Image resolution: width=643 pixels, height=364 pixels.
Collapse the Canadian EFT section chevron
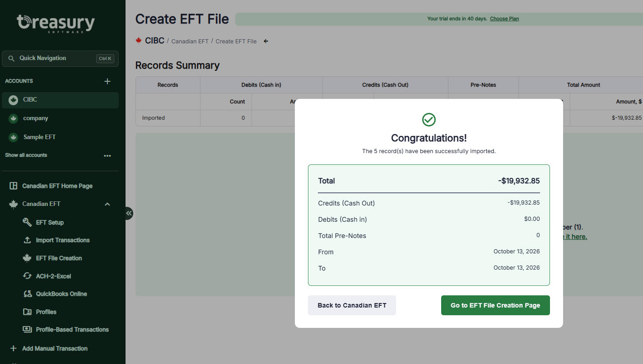tap(107, 204)
